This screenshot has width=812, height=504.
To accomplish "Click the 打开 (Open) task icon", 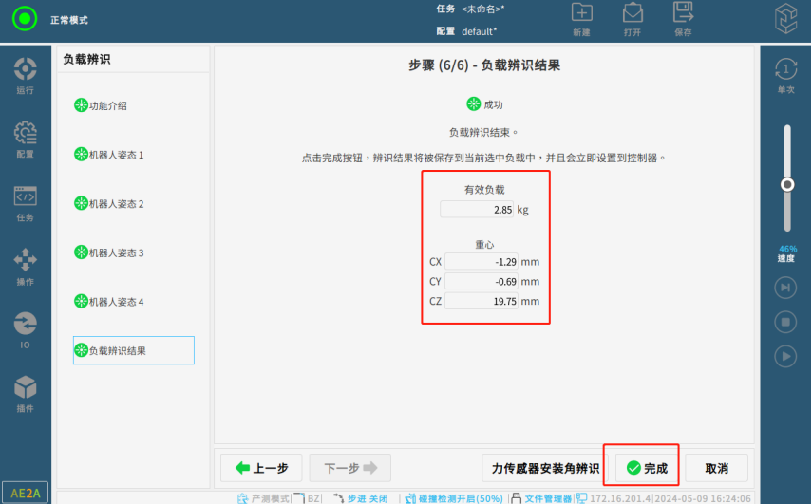I will coord(633,18).
